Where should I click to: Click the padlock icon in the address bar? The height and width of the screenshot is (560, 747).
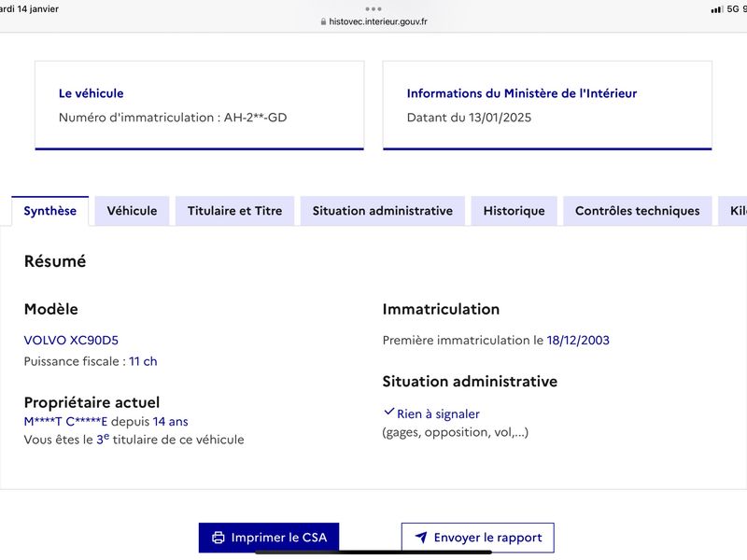(x=323, y=21)
